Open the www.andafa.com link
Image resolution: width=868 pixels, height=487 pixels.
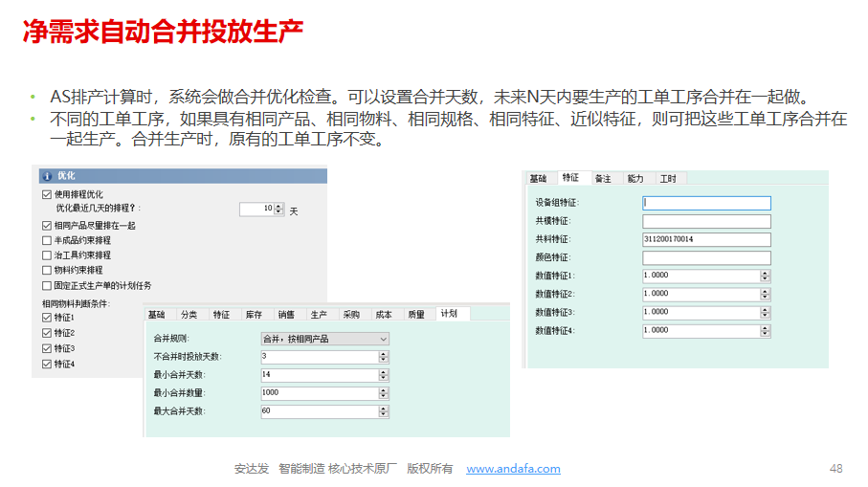pos(513,469)
